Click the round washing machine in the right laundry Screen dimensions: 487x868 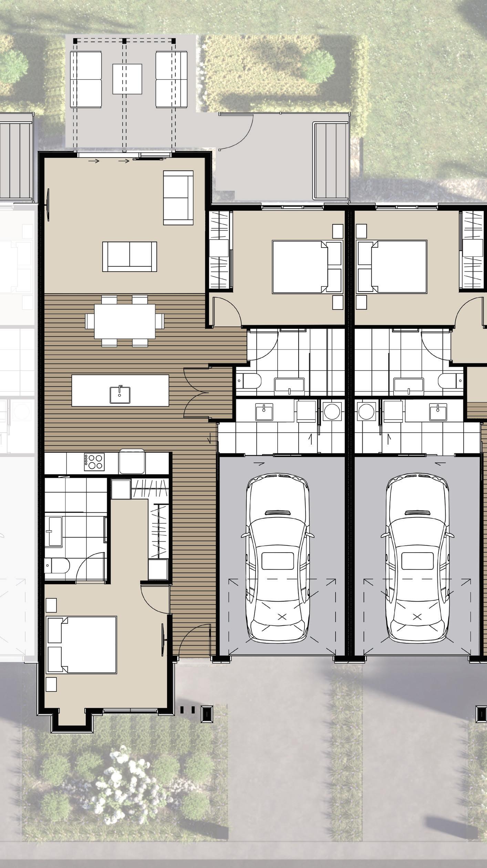[x=367, y=411]
